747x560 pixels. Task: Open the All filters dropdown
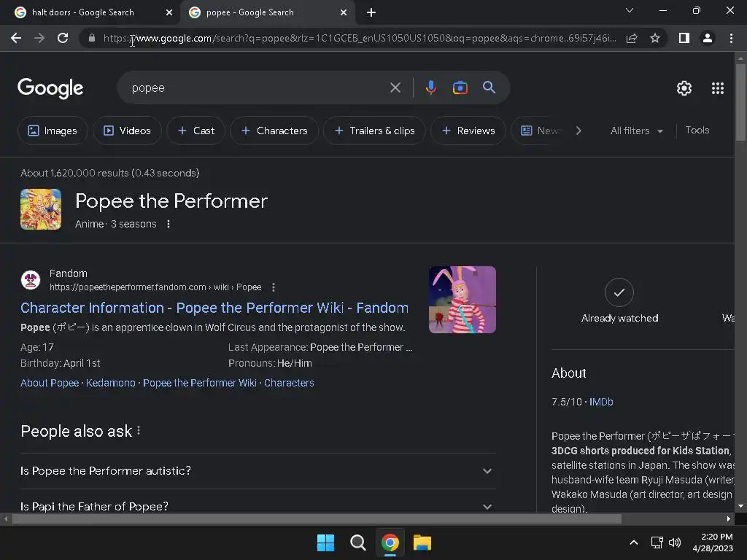636,131
